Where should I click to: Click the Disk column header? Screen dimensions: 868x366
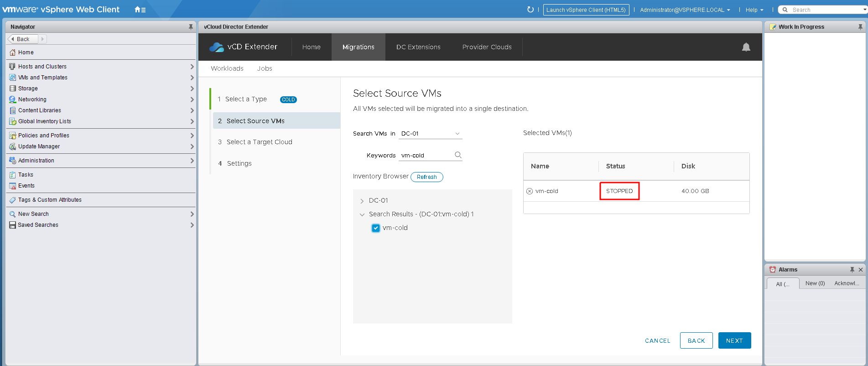[x=688, y=167]
